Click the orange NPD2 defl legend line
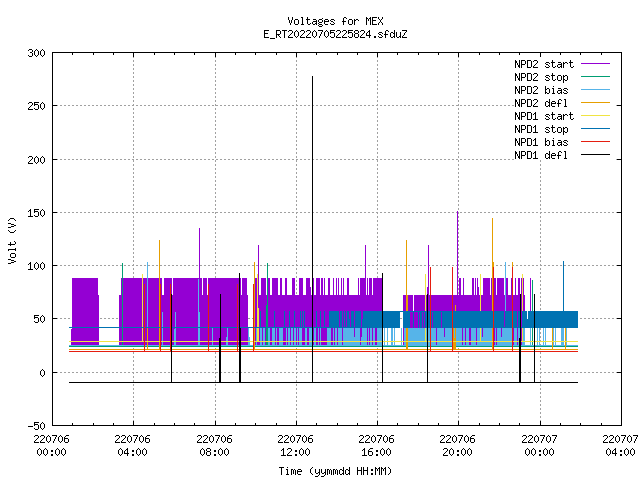Screen dimensions: 640x480 click(x=595, y=102)
